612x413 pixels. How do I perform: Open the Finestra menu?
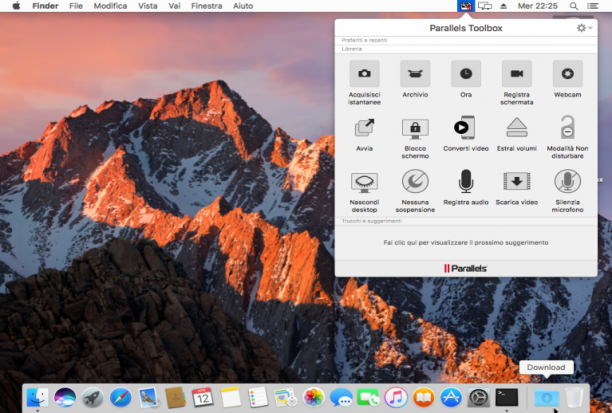tap(206, 6)
